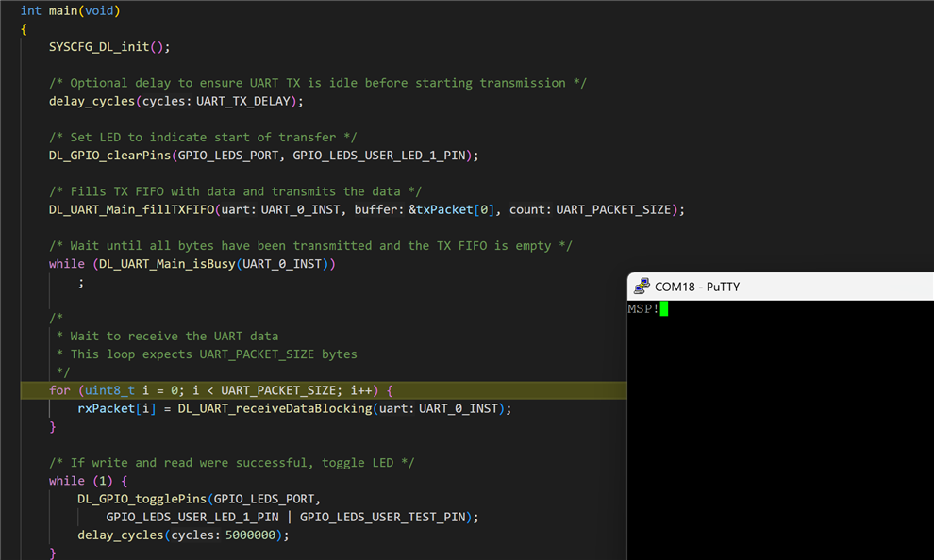
Task: Click the GPIO_LEDS_USER_LED_1_PIN argument in clearPins
Action: click(x=381, y=155)
